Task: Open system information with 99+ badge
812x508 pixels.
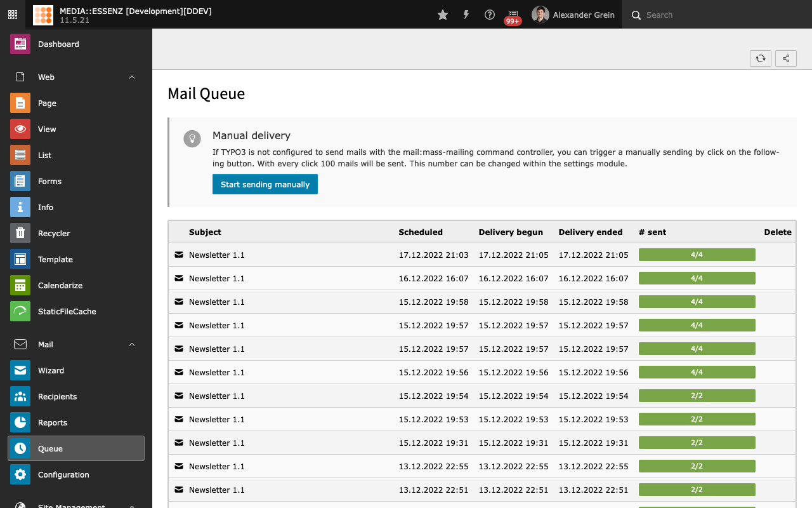Action: point(513,16)
